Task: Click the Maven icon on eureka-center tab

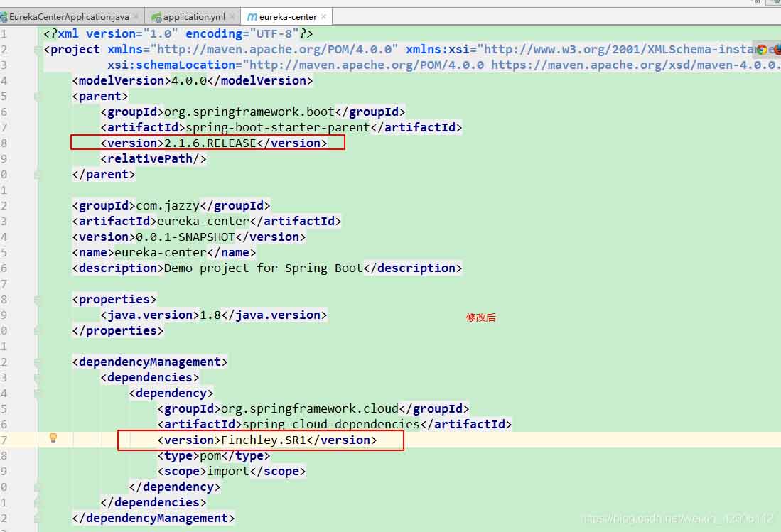Action: pyautogui.click(x=252, y=17)
